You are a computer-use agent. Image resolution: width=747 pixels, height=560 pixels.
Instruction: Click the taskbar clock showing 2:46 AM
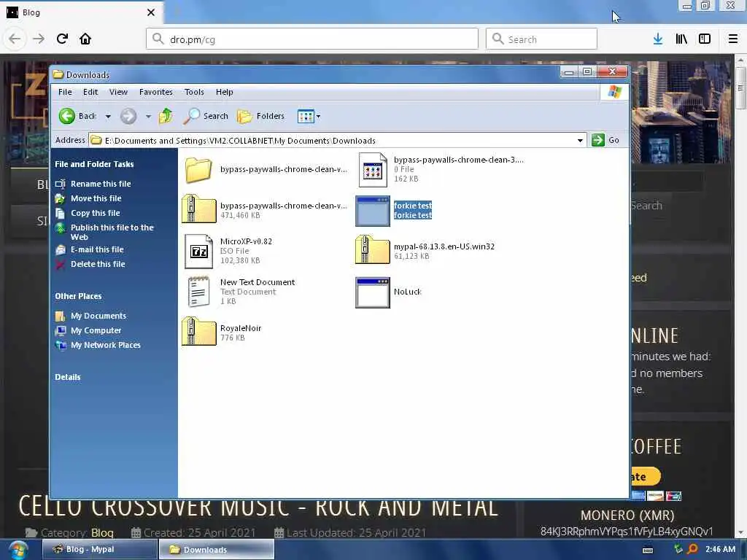coord(720,550)
